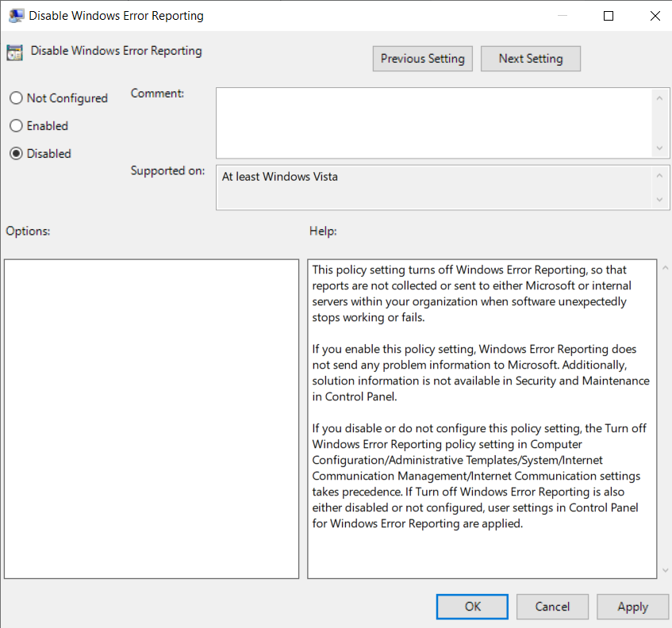This screenshot has width=672, height=628.
Task: Click the Help panel scroll down arrow
Action: [x=664, y=569]
